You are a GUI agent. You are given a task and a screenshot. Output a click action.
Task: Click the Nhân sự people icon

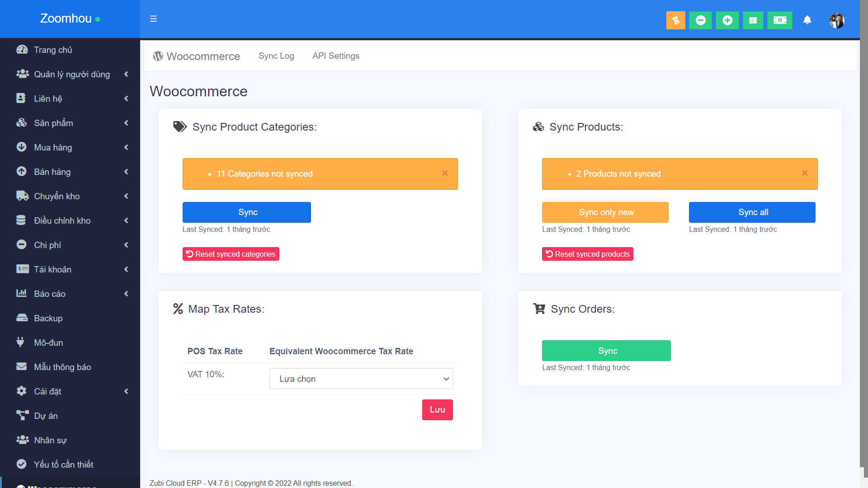[22, 440]
